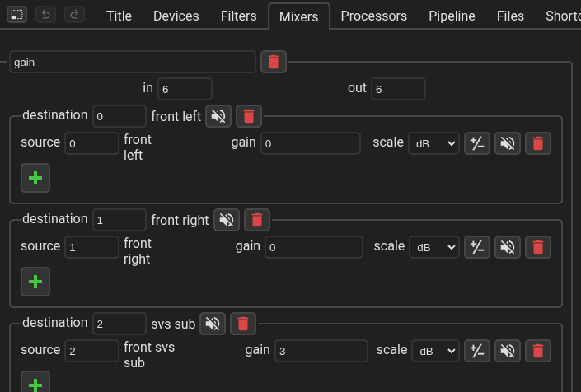Click the redo arrow button
The image size is (581, 392).
(74, 15)
